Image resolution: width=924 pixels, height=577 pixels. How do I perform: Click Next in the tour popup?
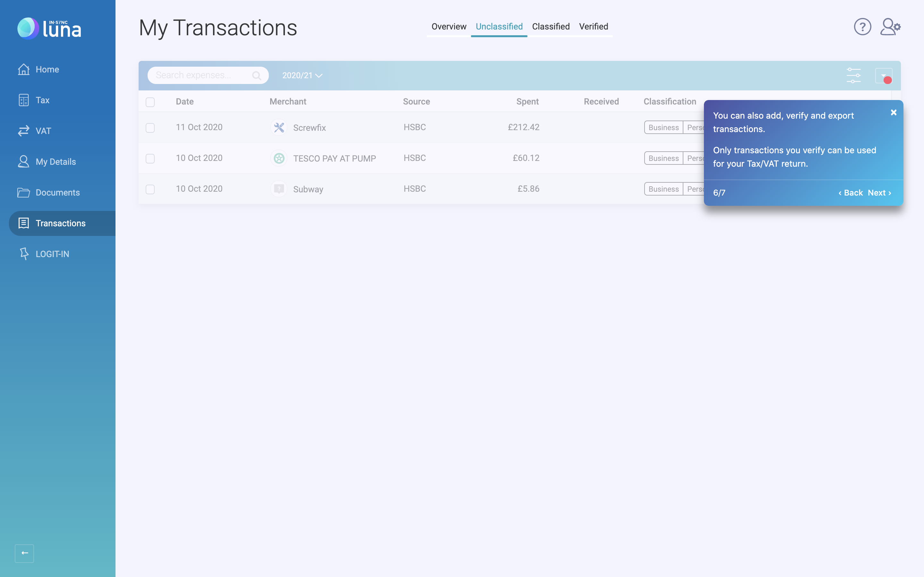[879, 193]
